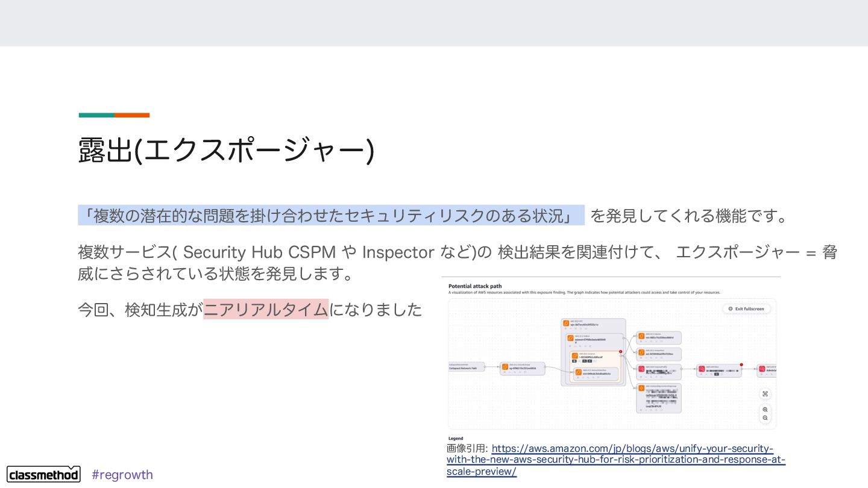Click the zoom in magnifier in the diagram

pyautogui.click(x=765, y=409)
